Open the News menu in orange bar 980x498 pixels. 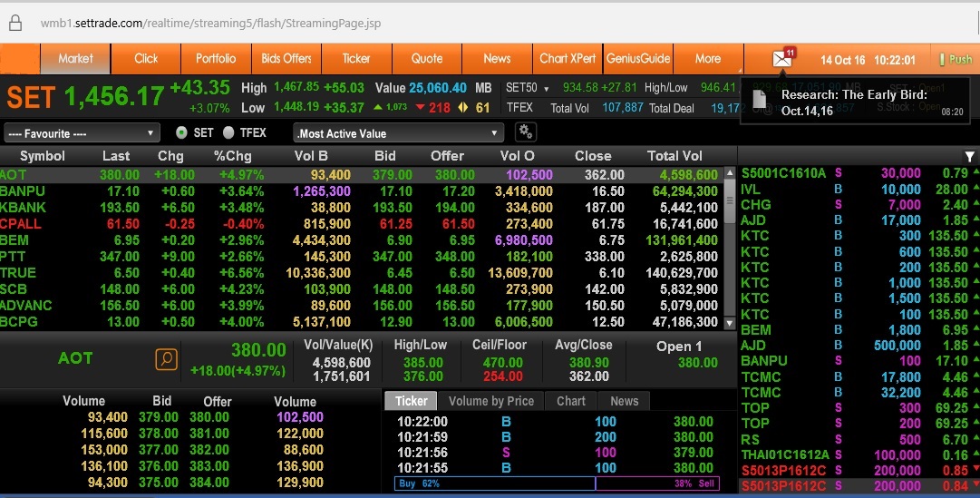point(498,59)
